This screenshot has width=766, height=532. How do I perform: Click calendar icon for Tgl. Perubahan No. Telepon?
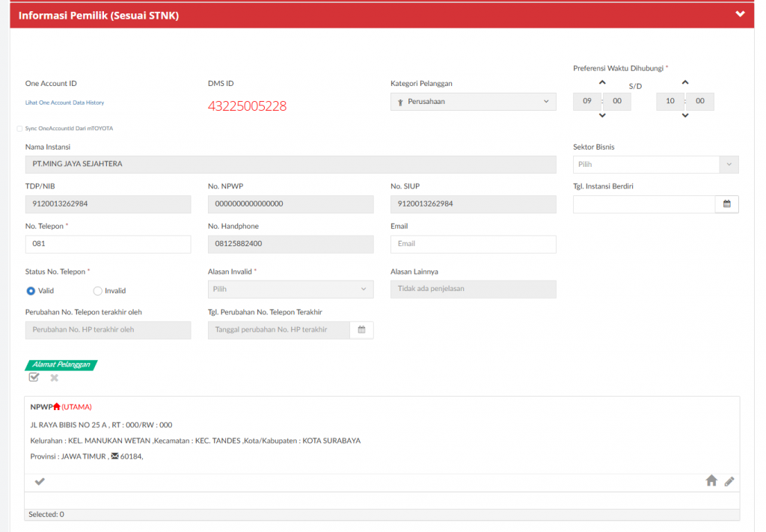click(361, 330)
